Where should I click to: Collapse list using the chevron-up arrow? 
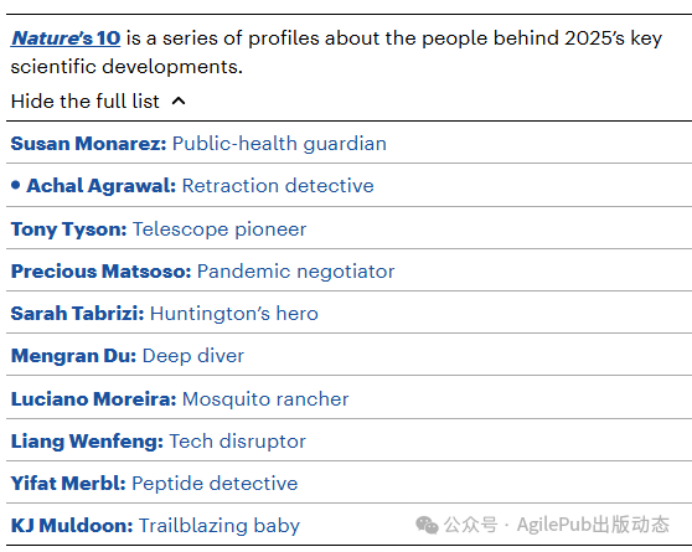pyautogui.click(x=178, y=101)
